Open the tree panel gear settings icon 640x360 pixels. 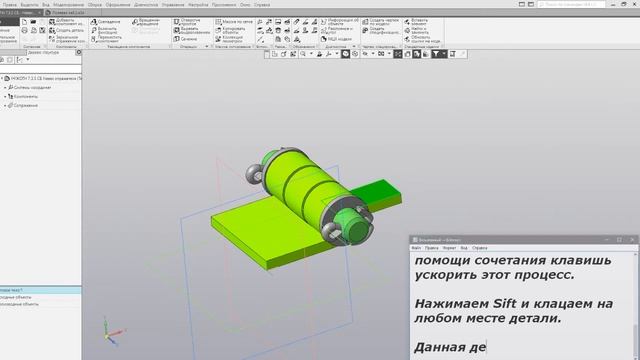point(78,52)
